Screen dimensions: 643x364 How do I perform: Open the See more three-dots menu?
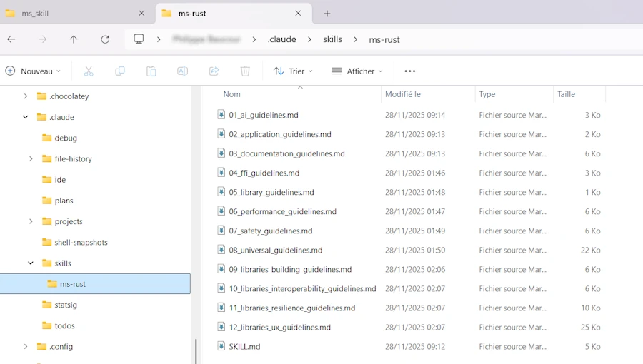click(409, 71)
